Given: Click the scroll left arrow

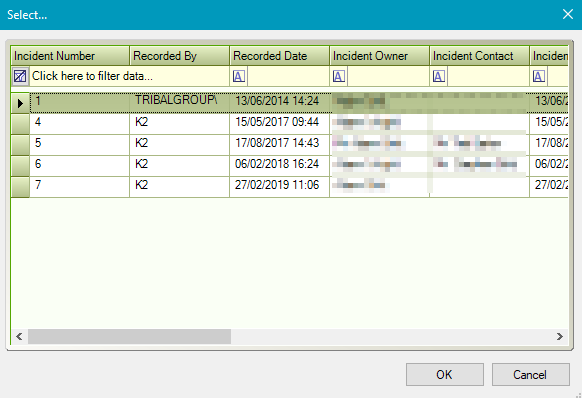Looking at the screenshot, I should click(19, 336).
